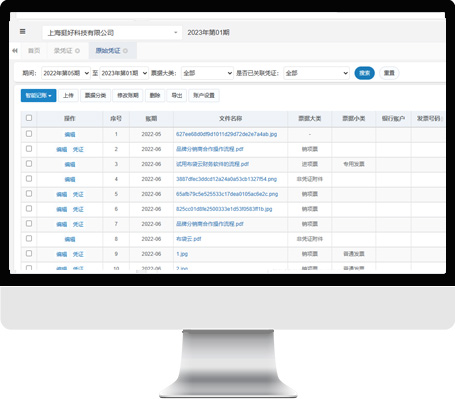The height and width of the screenshot is (399, 455).
Task: Click the 2022-05 period cell in row 1
Action: (x=151, y=134)
